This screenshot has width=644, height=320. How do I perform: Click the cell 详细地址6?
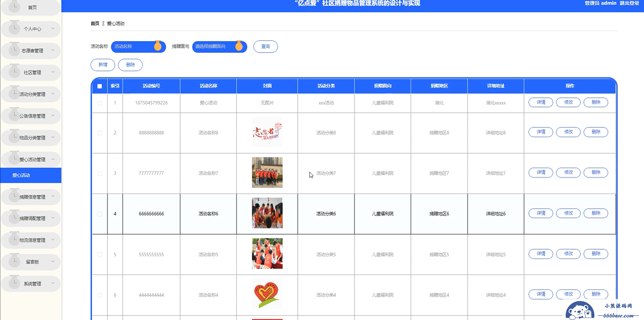point(495,214)
